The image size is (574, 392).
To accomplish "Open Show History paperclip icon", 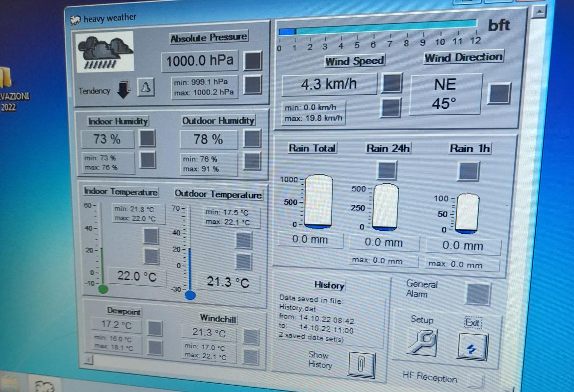I will click(361, 365).
